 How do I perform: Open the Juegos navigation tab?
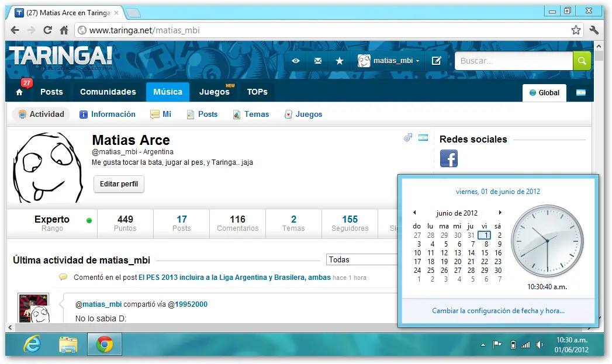pyautogui.click(x=215, y=92)
